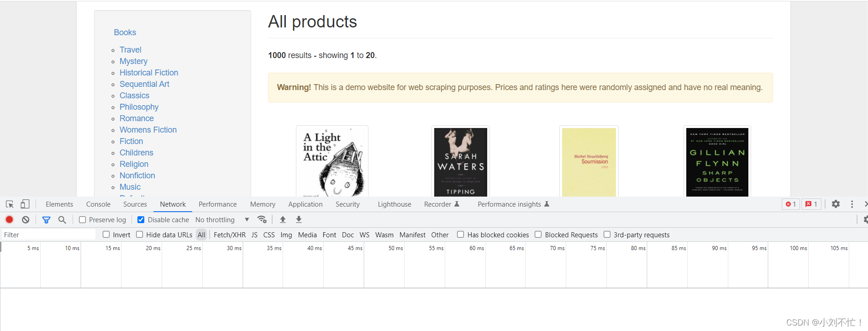This screenshot has height=331, width=868.
Task: Filter requests by Wasm type
Action: 384,235
